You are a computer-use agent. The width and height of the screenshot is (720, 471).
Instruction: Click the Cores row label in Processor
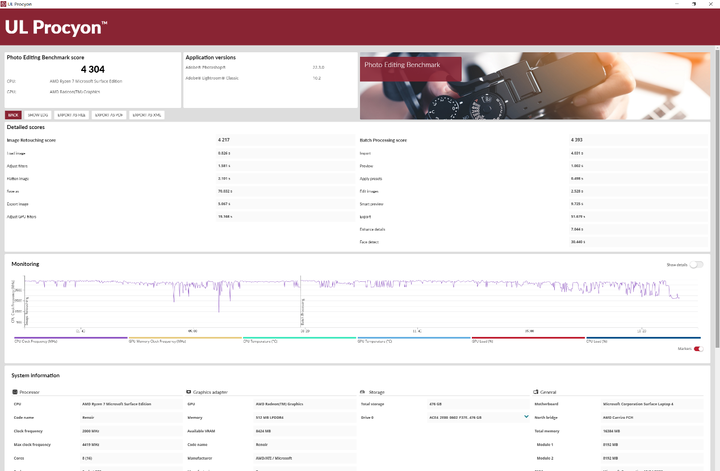[19, 458]
